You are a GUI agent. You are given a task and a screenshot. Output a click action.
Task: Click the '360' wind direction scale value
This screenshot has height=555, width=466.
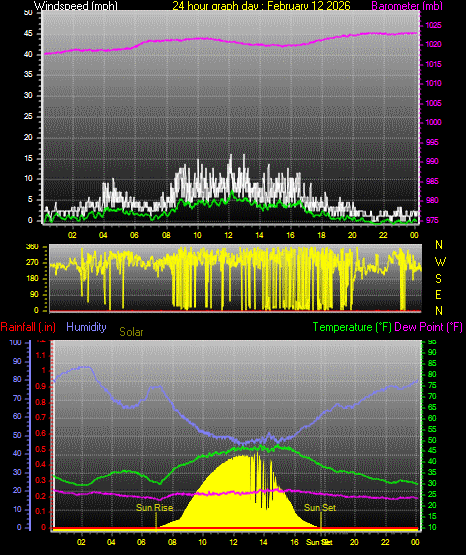coord(32,247)
